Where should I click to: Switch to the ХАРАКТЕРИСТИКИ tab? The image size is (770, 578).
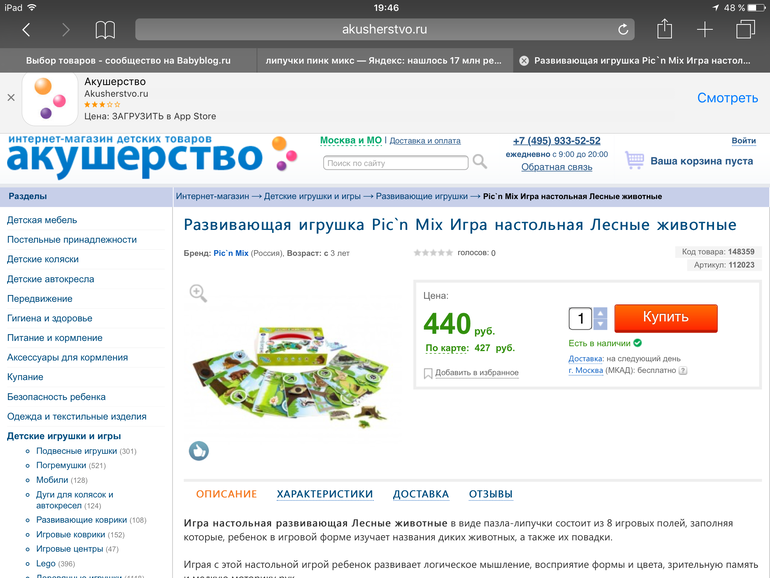(x=325, y=494)
